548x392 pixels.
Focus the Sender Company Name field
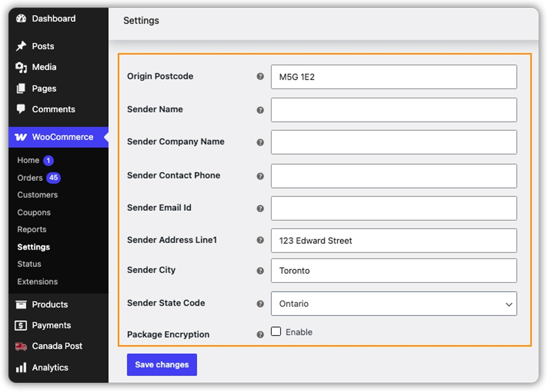[394, 142]
